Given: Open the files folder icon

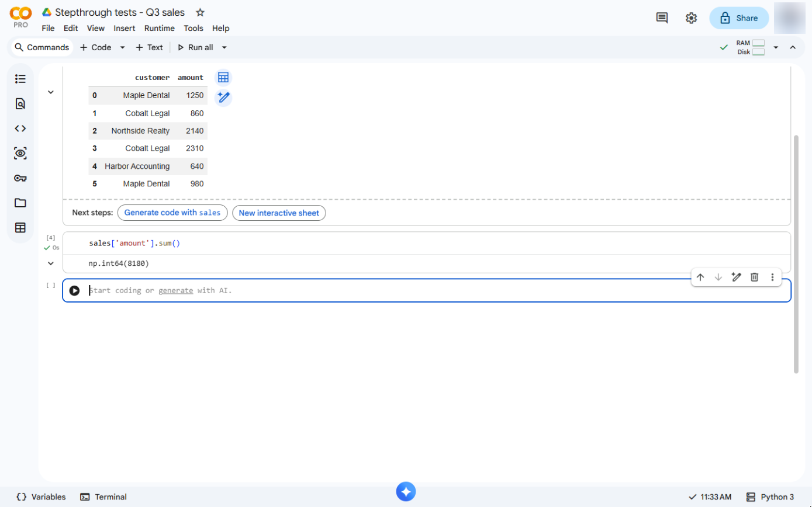Looking at the screenshot, I should click(x=20, y=203).
